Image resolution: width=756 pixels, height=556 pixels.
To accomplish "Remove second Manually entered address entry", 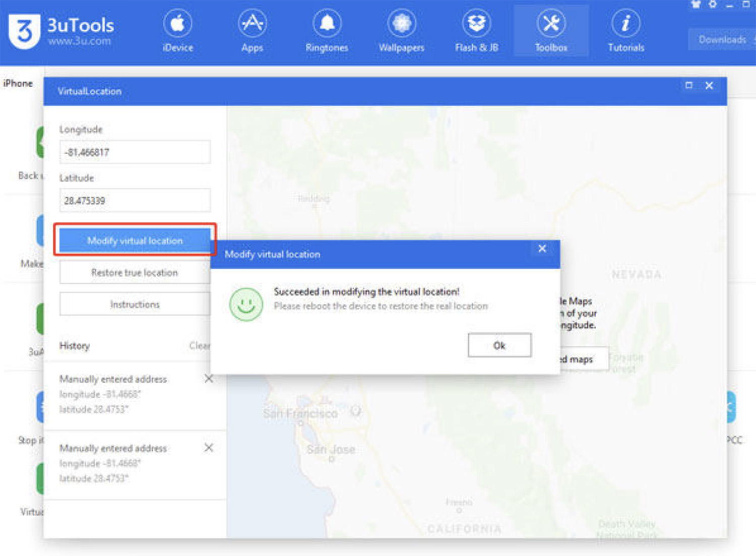I will [209, 448].
